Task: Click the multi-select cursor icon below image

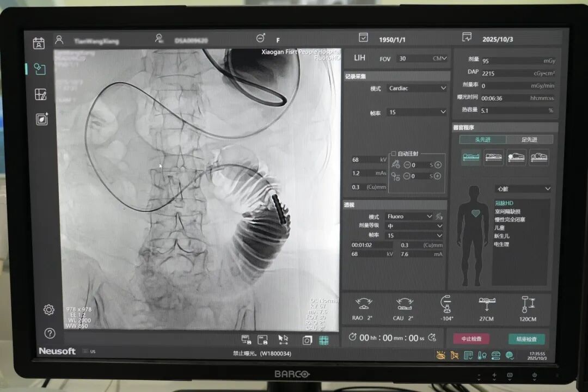Action: (x=283, y=339)
